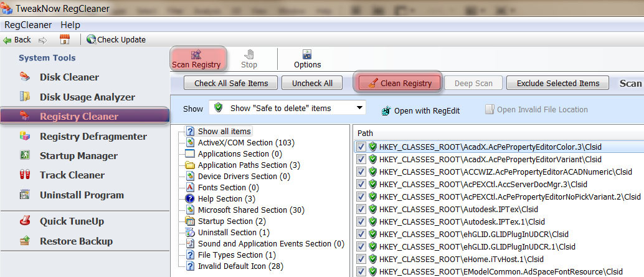Click the Scan Registry toolbar button
The height and width of the screenshot is (277, 644).
[x=196, y=59]
